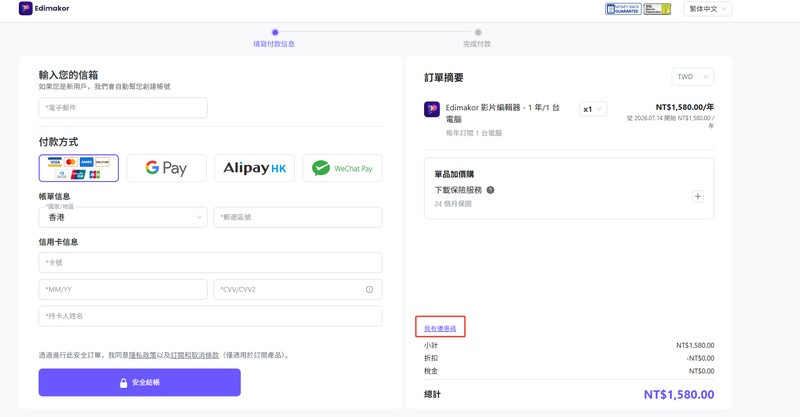This screenshot has width=800, height=417.
Task: Click the Money Back Guarantee badge
Action: 623,9
